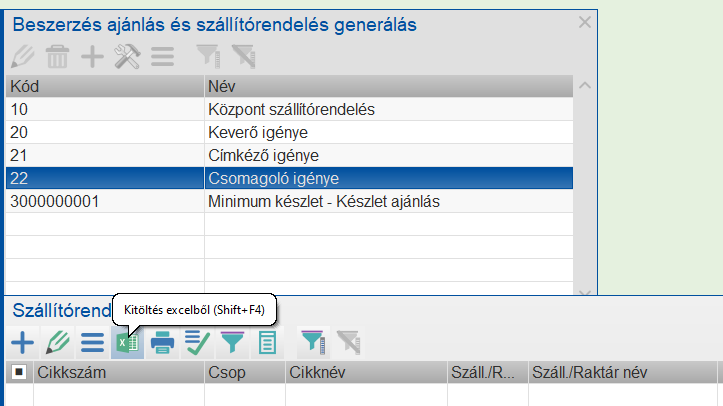Click the Excel fill-from-spreadsheet icon
The image size is (723, 406).
point(126,343)
